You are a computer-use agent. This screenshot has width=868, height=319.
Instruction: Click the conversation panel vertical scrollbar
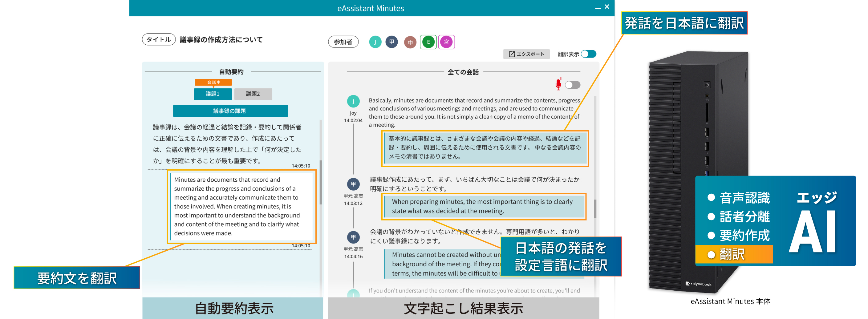click(595, 208)
